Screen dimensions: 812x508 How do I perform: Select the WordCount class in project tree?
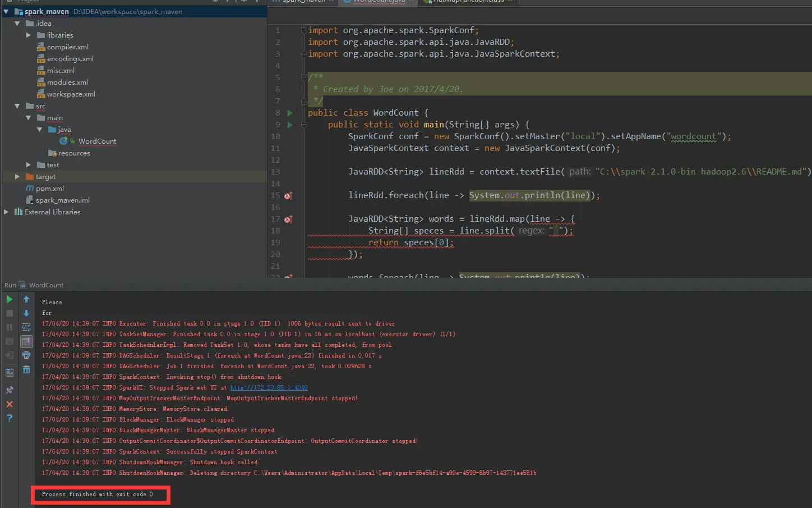[97, 141]
